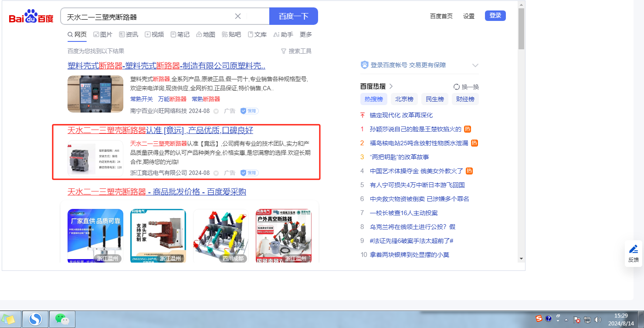This screenshot has width=644, height=328.
Task: Show hidden system tray icons
Action: point(566,319)
